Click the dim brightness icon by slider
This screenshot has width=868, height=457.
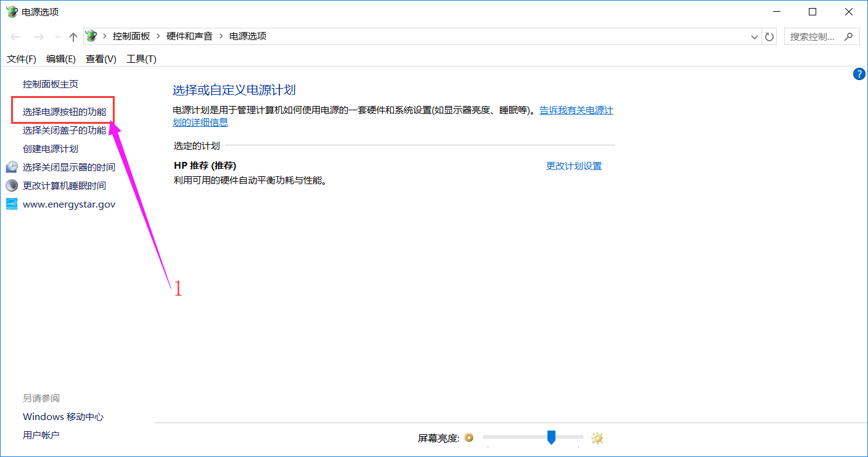(469, 437)
